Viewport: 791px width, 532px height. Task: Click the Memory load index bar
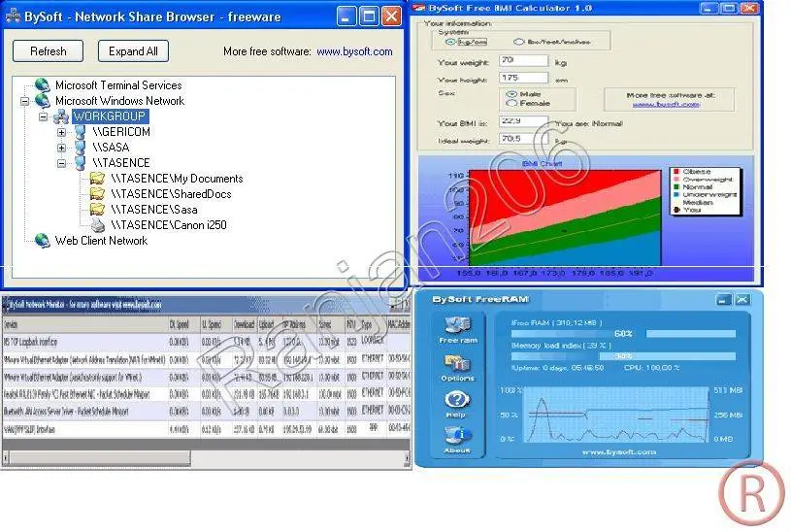(x=623, y=356)
